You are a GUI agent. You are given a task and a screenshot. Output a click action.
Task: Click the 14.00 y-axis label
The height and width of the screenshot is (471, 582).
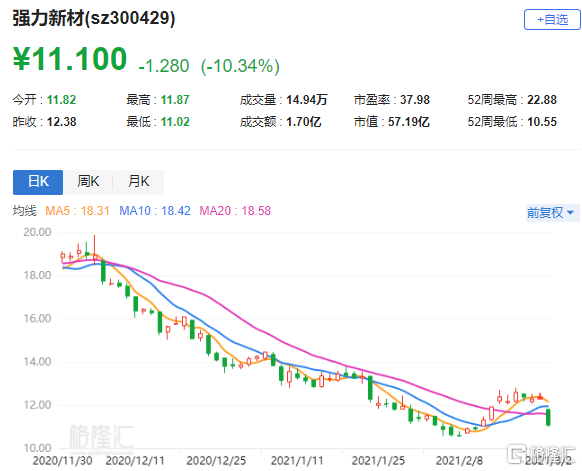point(37,362)
